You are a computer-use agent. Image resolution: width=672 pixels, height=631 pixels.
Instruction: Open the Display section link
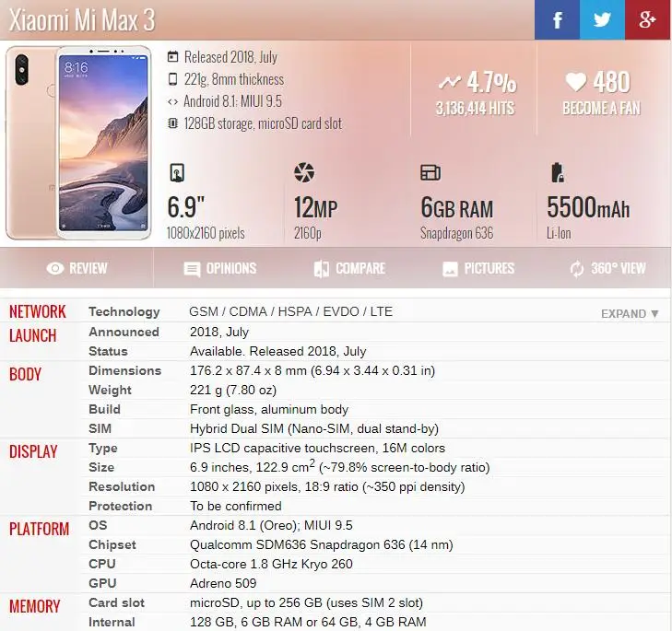33,452
